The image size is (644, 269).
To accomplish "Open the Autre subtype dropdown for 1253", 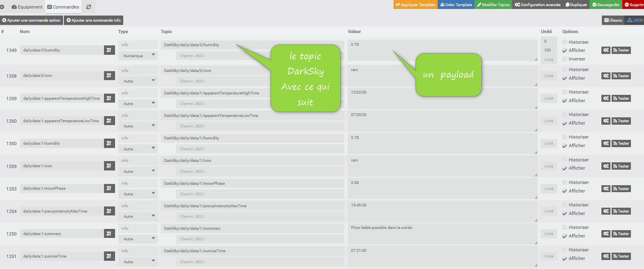I will [x=138, y=194].
